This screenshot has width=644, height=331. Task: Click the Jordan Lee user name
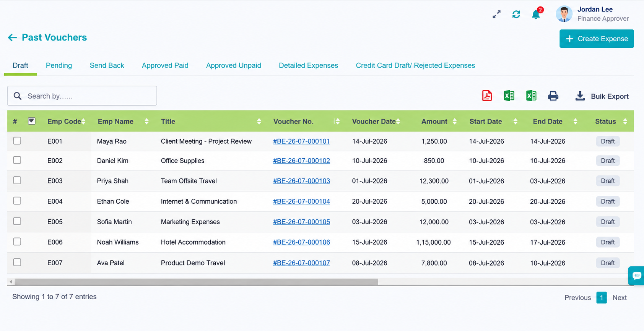pyautogui.click(x=595, y=9)
